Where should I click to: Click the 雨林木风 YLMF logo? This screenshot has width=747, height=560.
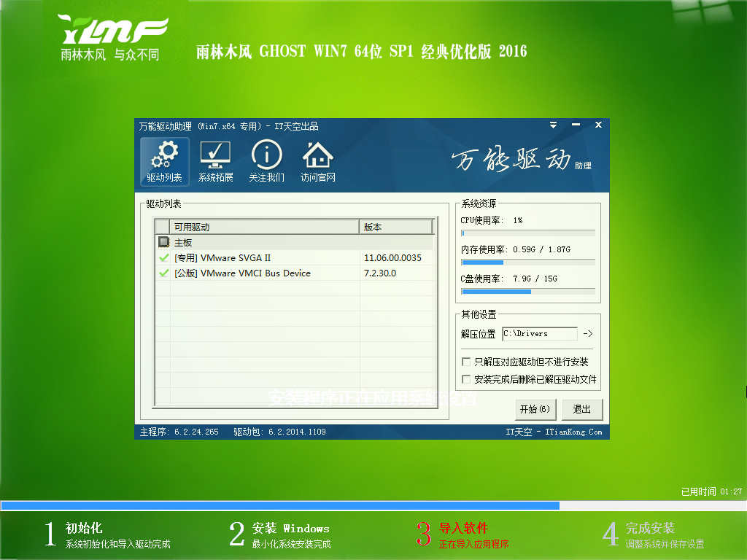click(114, 38)
